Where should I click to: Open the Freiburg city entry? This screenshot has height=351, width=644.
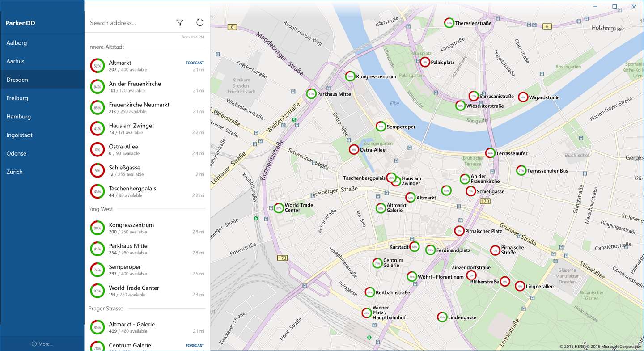point(17,98)
